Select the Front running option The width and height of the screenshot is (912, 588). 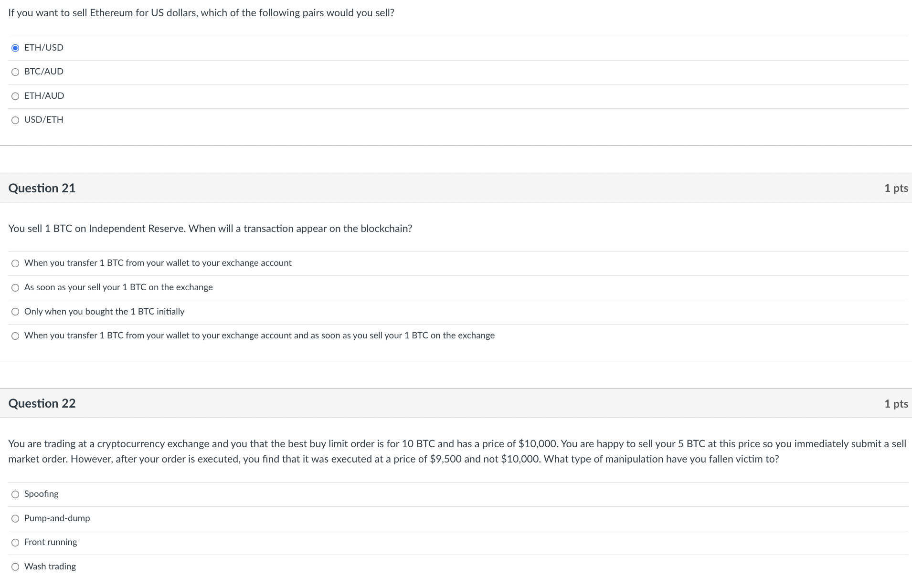(x=15, y=543)
